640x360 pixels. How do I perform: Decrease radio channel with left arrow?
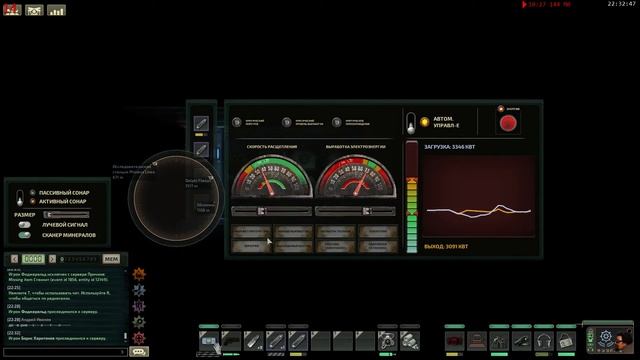pyautogui.click(x=14, y=259)
